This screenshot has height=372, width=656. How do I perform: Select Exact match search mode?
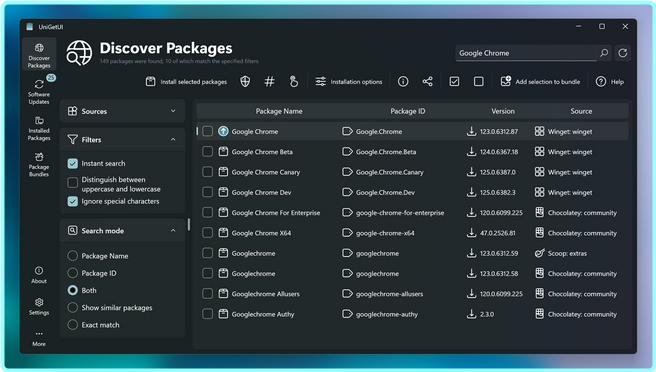tap(73, 325)
